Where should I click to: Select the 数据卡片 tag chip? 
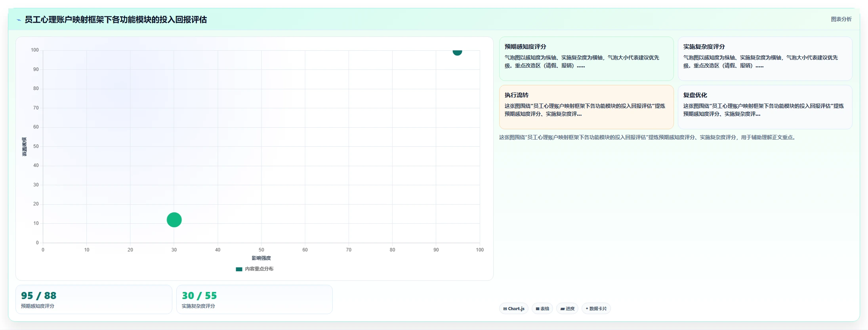tap(596, 309)
